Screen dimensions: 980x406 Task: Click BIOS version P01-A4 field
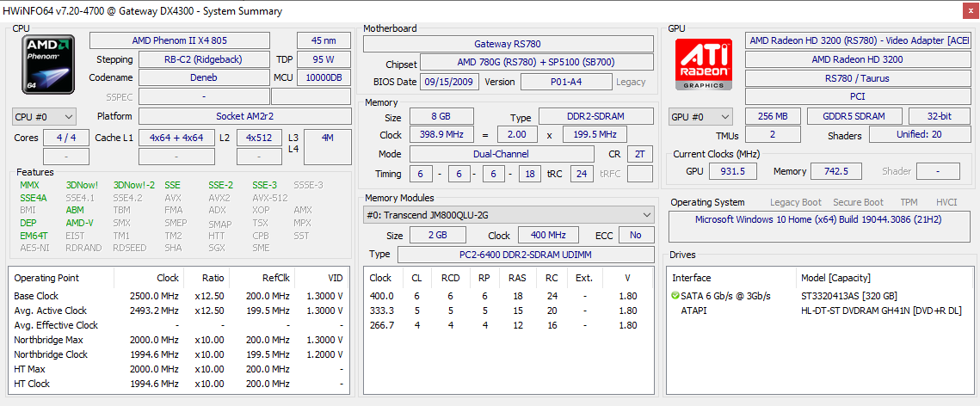coord(566,82)
